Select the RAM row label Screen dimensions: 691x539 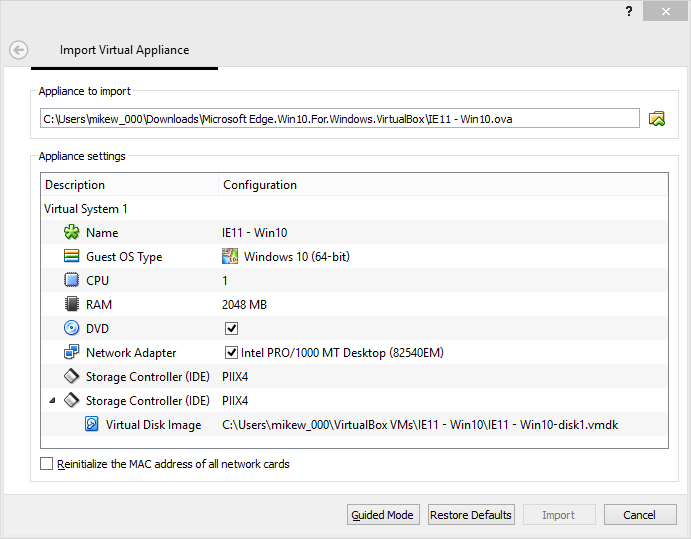pos(99,305)
